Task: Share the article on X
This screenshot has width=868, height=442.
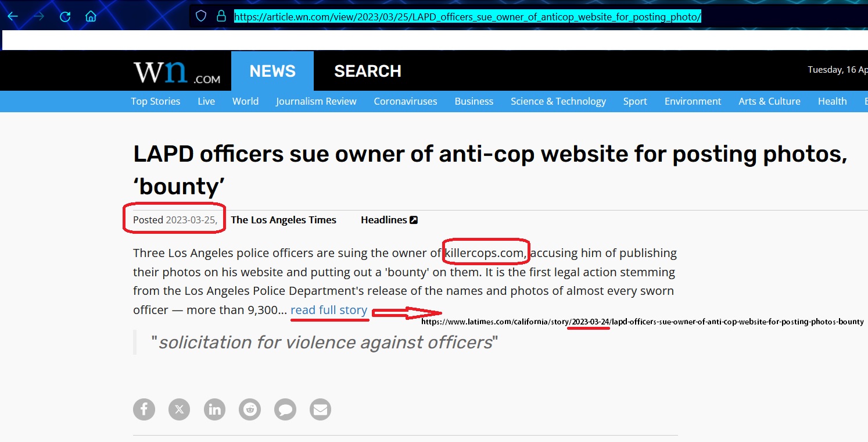Action: coord(180,409)
